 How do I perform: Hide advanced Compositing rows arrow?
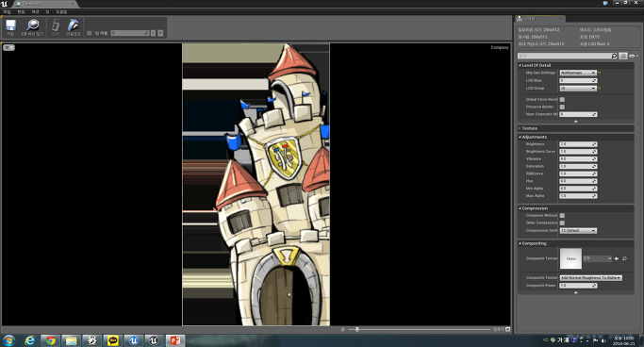[576, 292]
